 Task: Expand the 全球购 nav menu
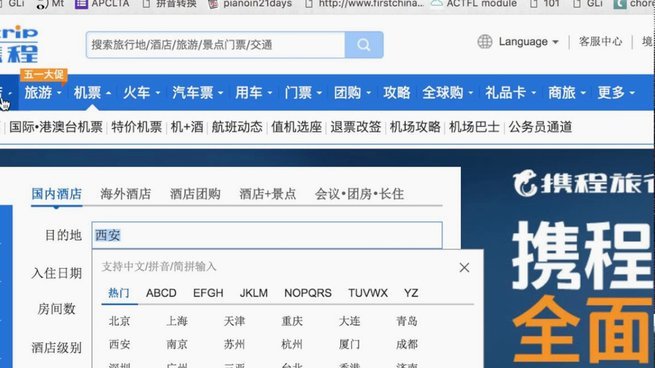(447, 93)
